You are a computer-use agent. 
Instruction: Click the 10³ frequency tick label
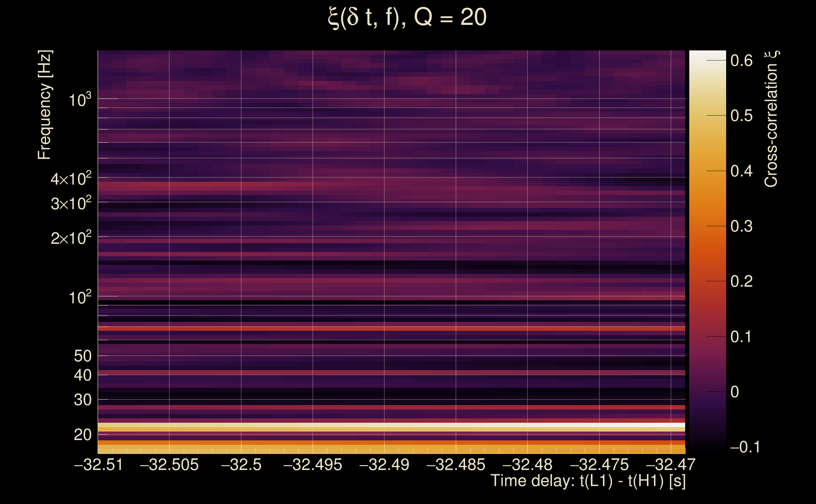(80, 99)
